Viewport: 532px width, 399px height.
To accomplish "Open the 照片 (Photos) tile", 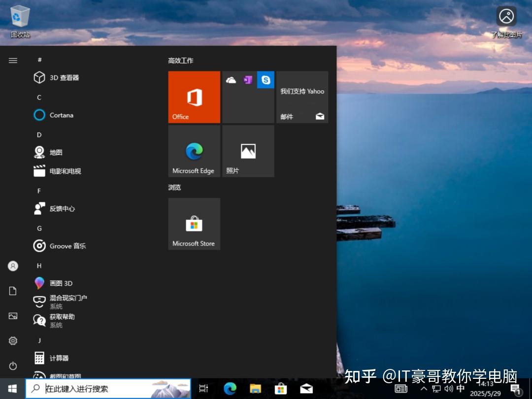I will tap(248, 151).
